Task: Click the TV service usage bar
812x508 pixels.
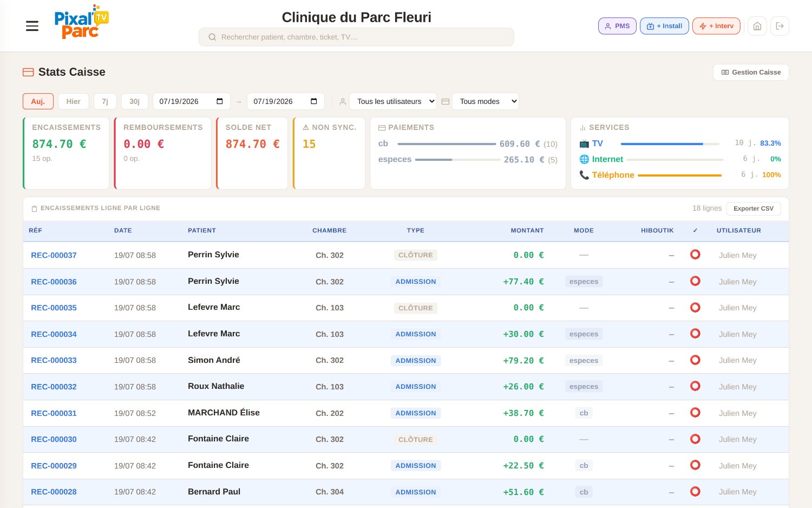Action: [670, 144]
